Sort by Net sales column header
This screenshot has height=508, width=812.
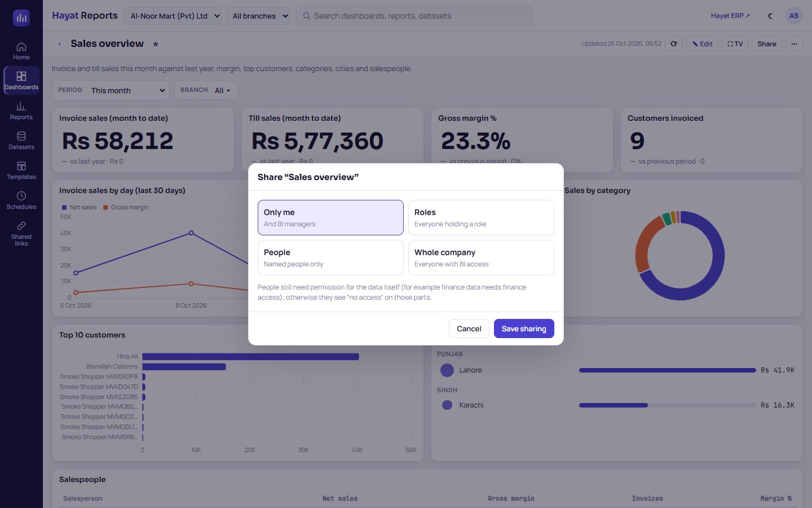(339, 498)
